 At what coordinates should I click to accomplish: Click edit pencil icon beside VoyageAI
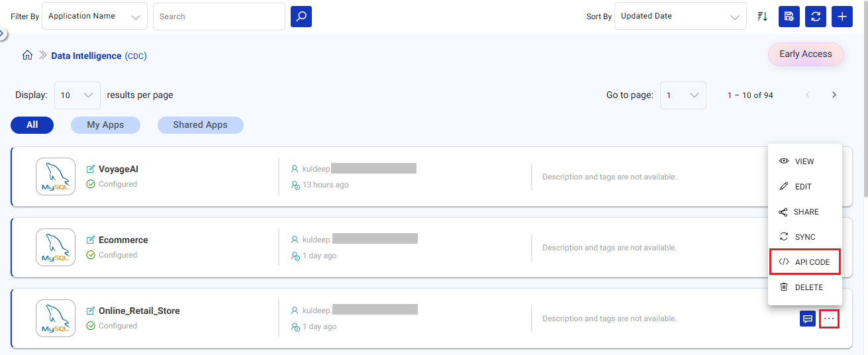pyautogui.click(x=91, y=169)
